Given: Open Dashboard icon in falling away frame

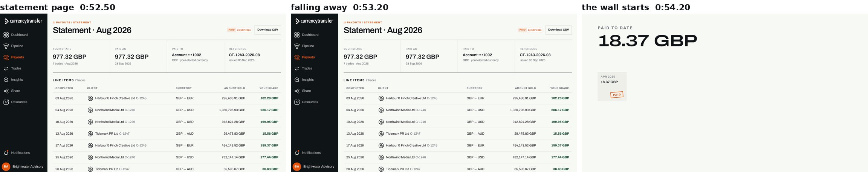Looking at the screenshot, I should [297, 35].
